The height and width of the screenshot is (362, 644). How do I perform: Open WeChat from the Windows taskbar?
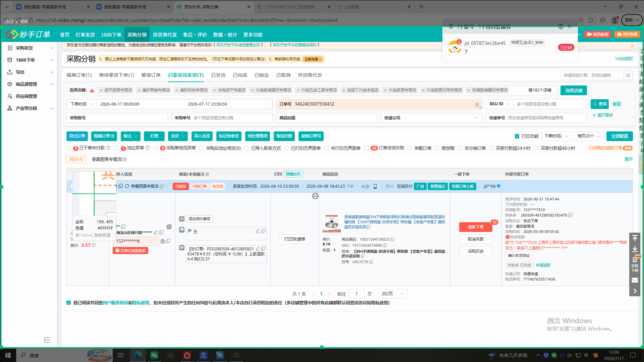coord(154,355)
